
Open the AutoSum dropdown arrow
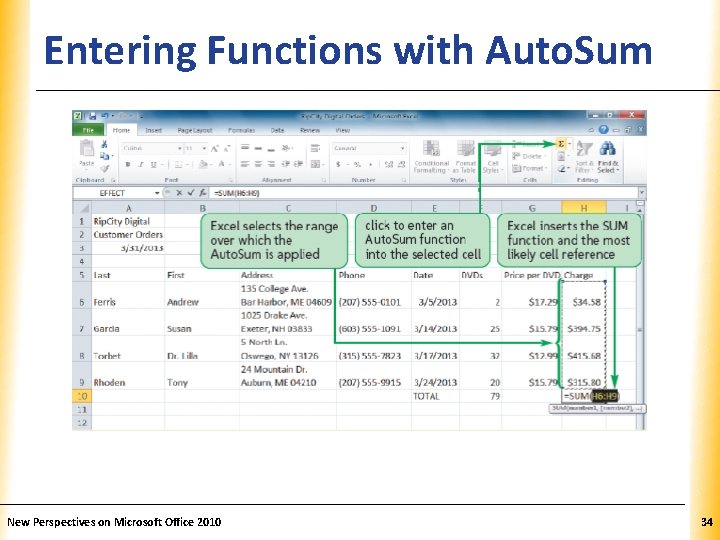coord(569,144)
